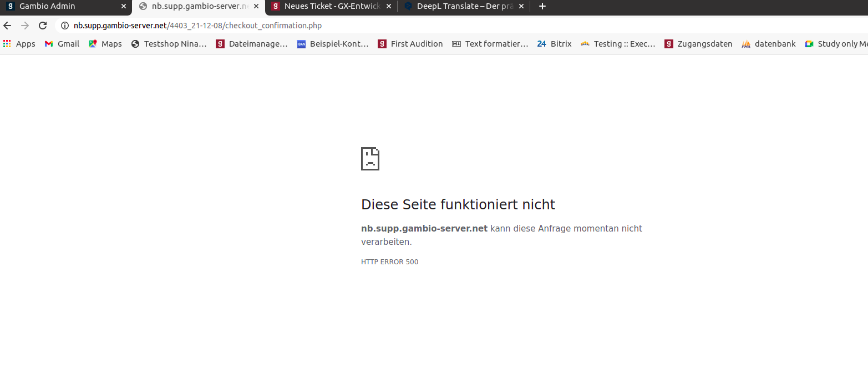Open the Zugangsdaten bookmark

[x=698, y=44]
